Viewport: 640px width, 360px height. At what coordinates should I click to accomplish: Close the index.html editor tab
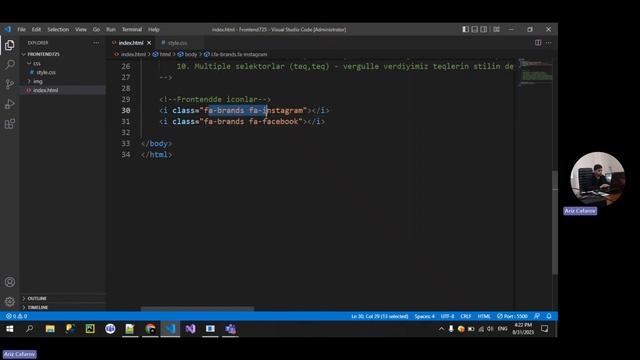tap(149, 43)
